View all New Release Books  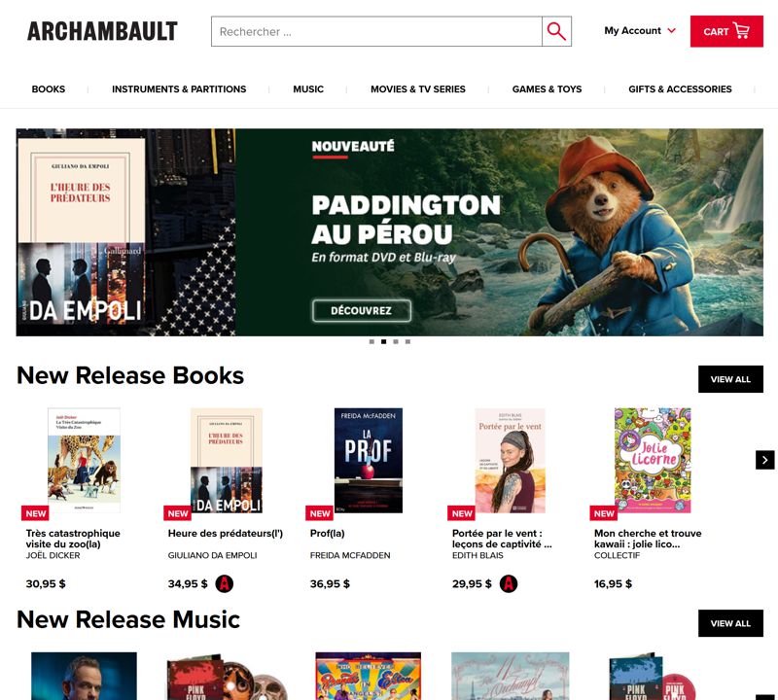click(x=730, y=379)
